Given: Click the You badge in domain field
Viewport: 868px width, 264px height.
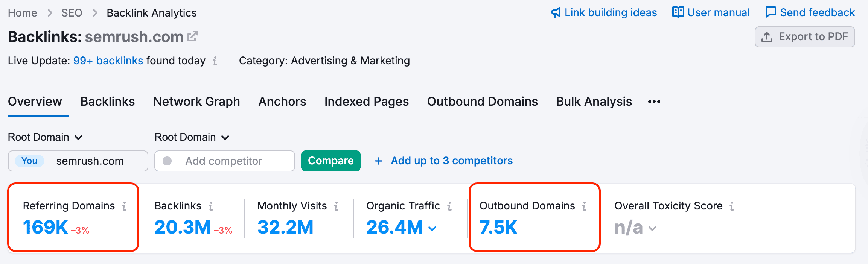Looking at the screenshot, I should [29, 161].
